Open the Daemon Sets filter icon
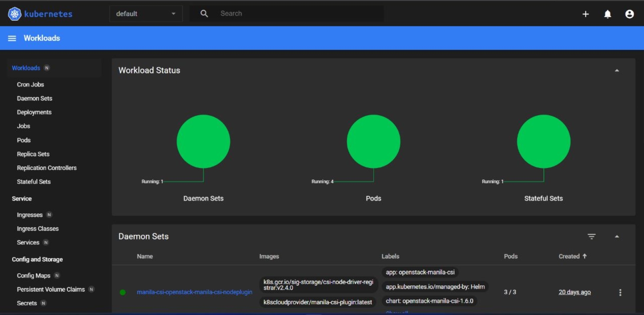This screenshot has height=315, width=644. pos(592,237)
